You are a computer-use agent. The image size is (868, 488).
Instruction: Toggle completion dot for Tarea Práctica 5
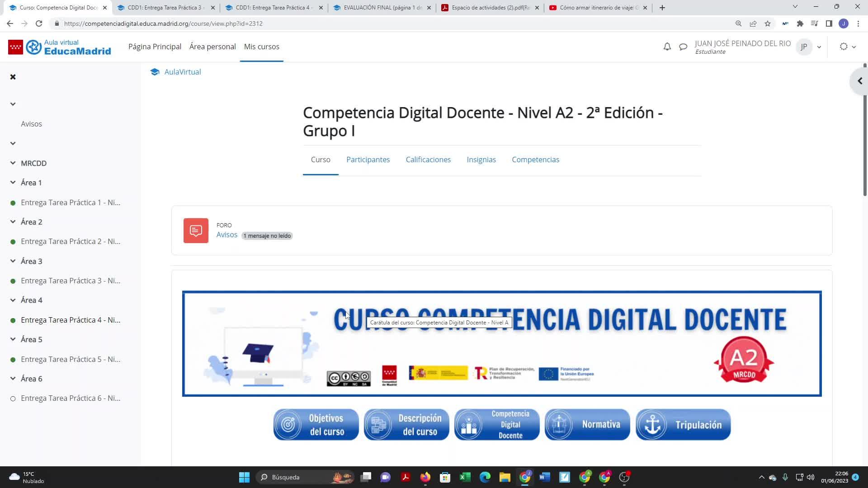(x=13, y=360)
